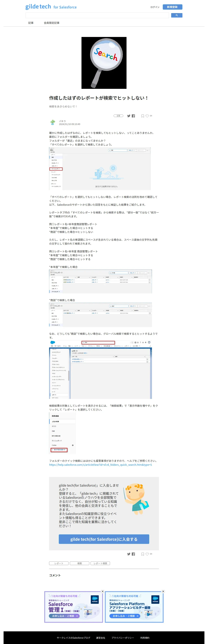This screenshot has height=644, width=208.
Task: Like article with top heart icon
Action: coord(147,116)
